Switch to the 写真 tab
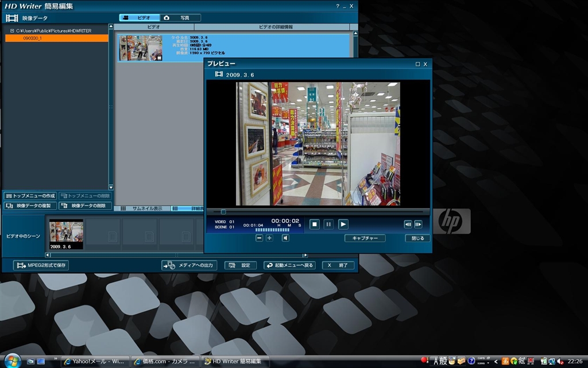588x368 pixels. coord(180,18)
